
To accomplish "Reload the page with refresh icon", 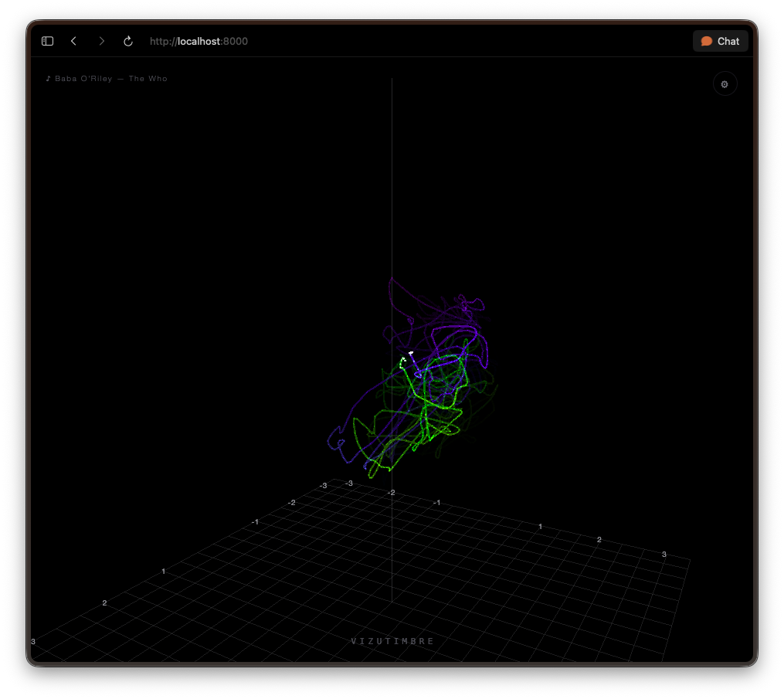I will click(128, 41).
